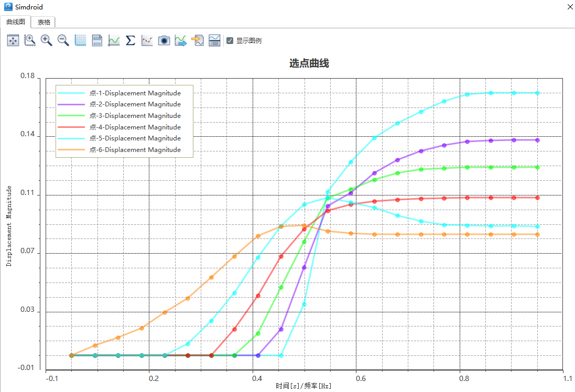The height and width of the screenshot is (392, 575).
Task: Click the y-axis value 0.03
Action: [27, 310]
